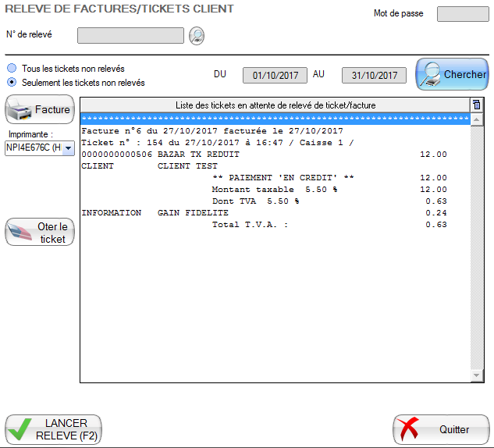The image size is (494, 448).
Task: Select 'Tous les tickets non relevés' option
Action: click(x=12, y=69)
